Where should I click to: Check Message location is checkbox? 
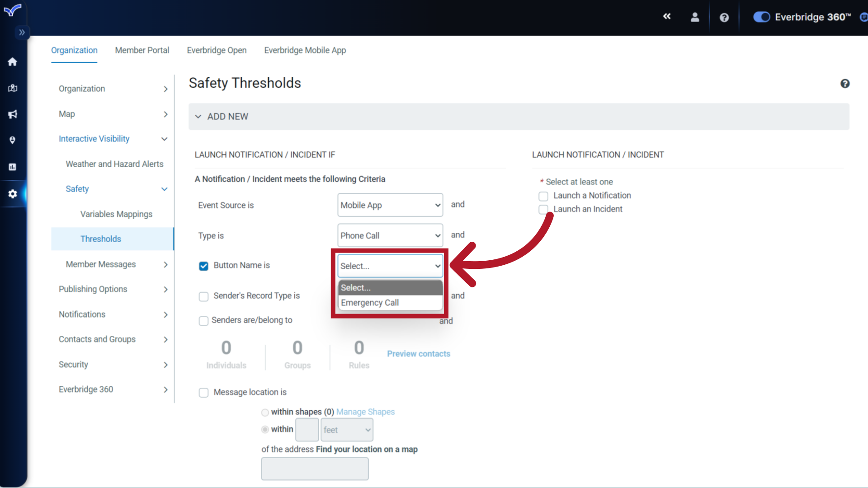[x=204, y=393]
